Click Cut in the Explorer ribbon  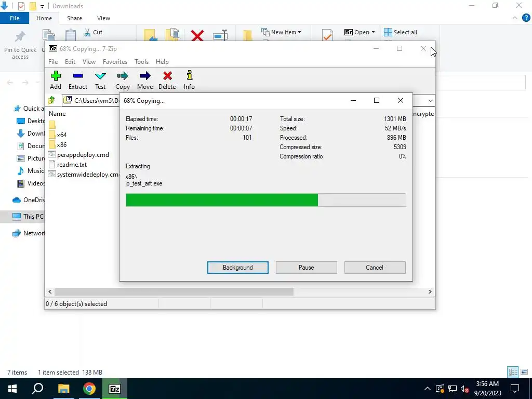coord(94,32)
